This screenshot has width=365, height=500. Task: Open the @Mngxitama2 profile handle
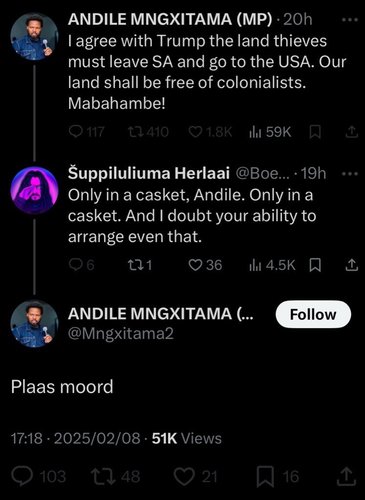[x=121, y=333]
